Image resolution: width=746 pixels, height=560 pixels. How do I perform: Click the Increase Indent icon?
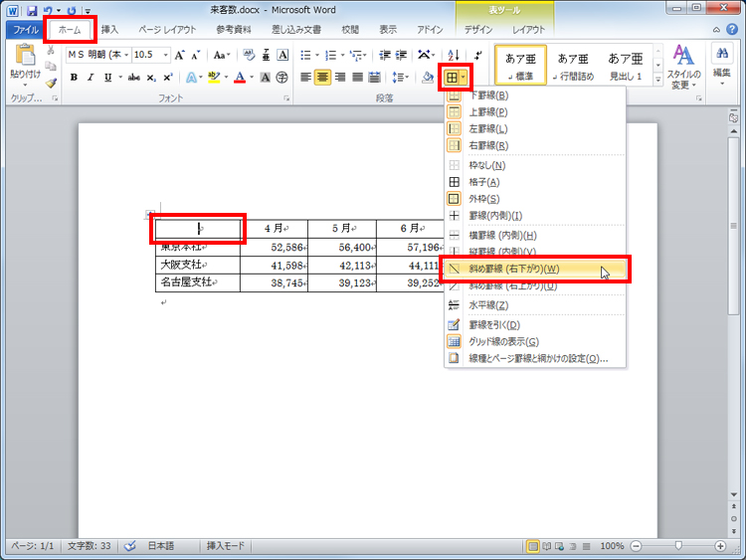(x=401, y=55)
